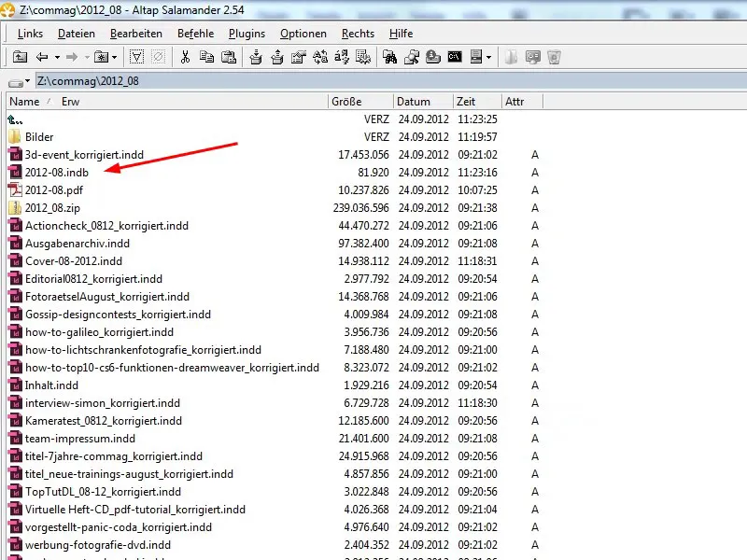747x560 pixels.
Task: Click the drive information icon
Action: coord(476,57)
